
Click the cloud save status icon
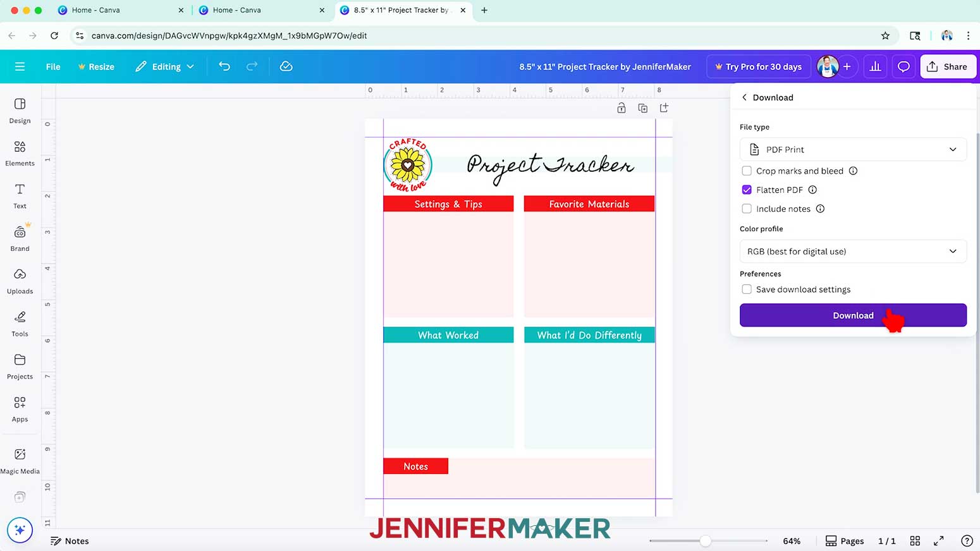tap(286, 66)
